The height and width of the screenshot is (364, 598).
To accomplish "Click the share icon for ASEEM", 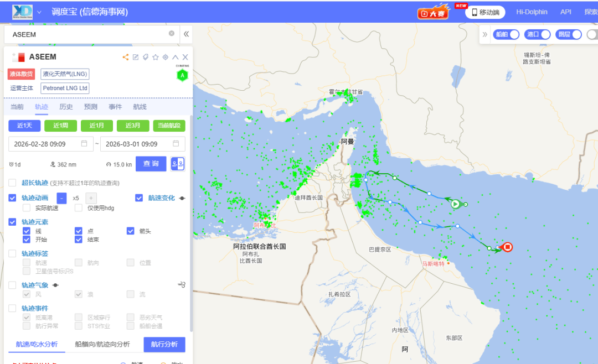I will coord(126,57).
